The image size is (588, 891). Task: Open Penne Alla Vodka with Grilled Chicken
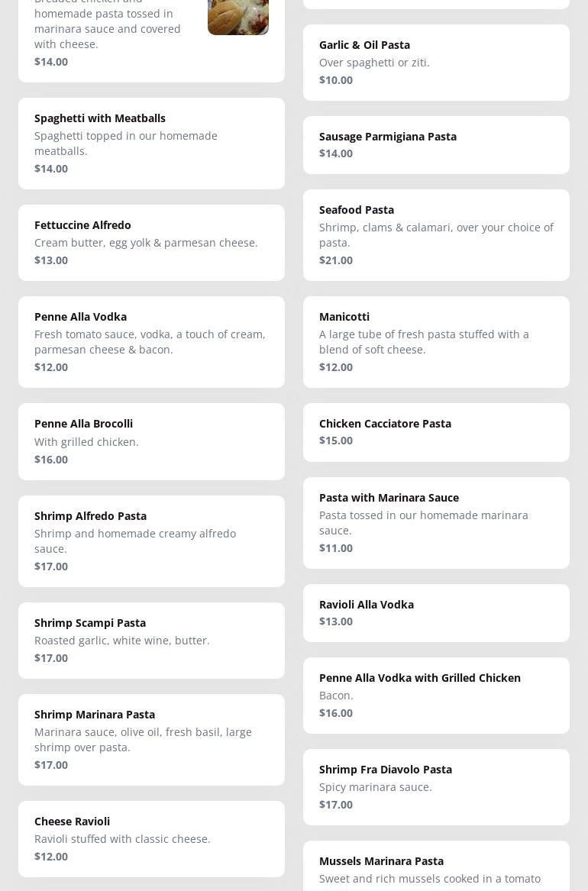click(x=436, y=695)
